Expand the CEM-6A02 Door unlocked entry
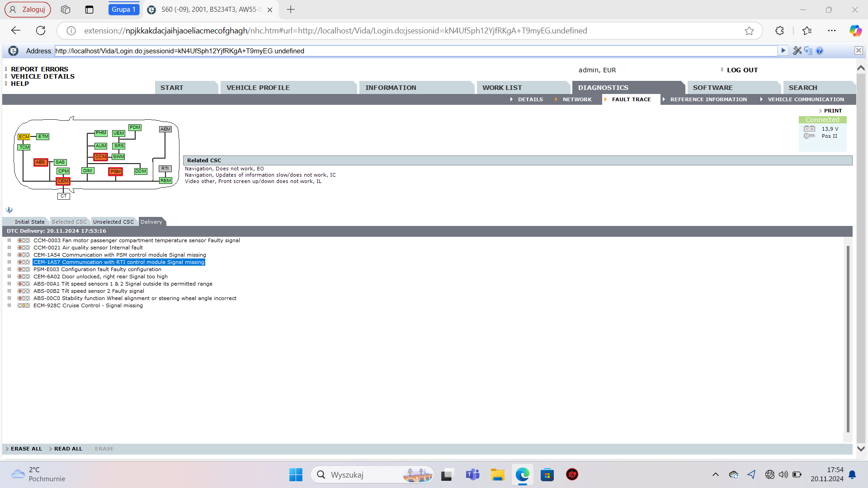This screenshot has height=488, width=868. pos(9,277)
